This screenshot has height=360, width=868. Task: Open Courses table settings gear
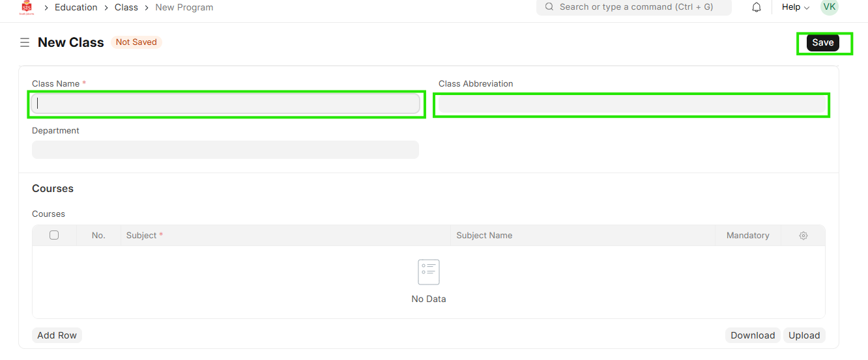pyautogui.click(x=803, y=236)
